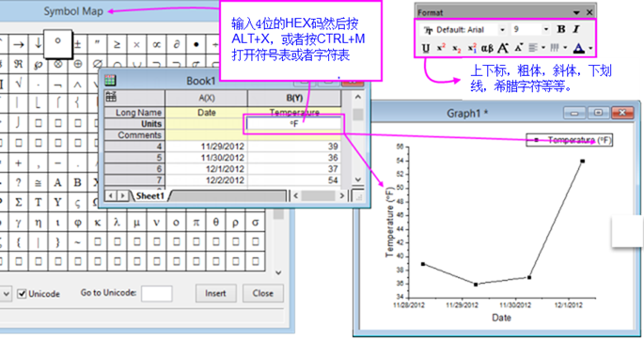The width and height of the screenshot is (644, 341).
Task: Expand the font color dropdown arrow
Action: 590,49
